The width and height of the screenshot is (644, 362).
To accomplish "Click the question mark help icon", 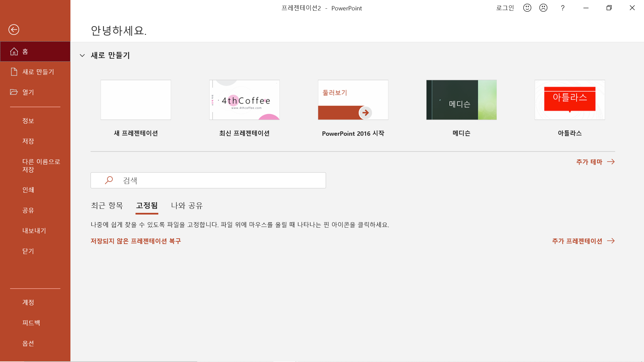I will point(562,8).
